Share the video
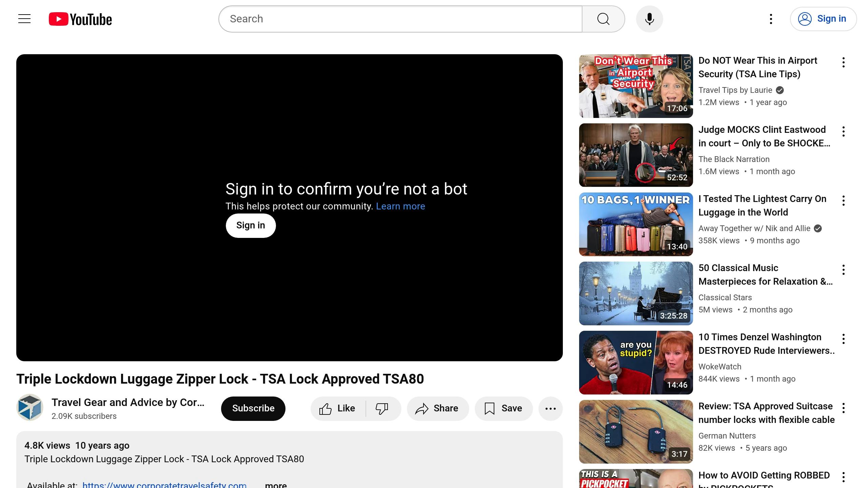 438,408
